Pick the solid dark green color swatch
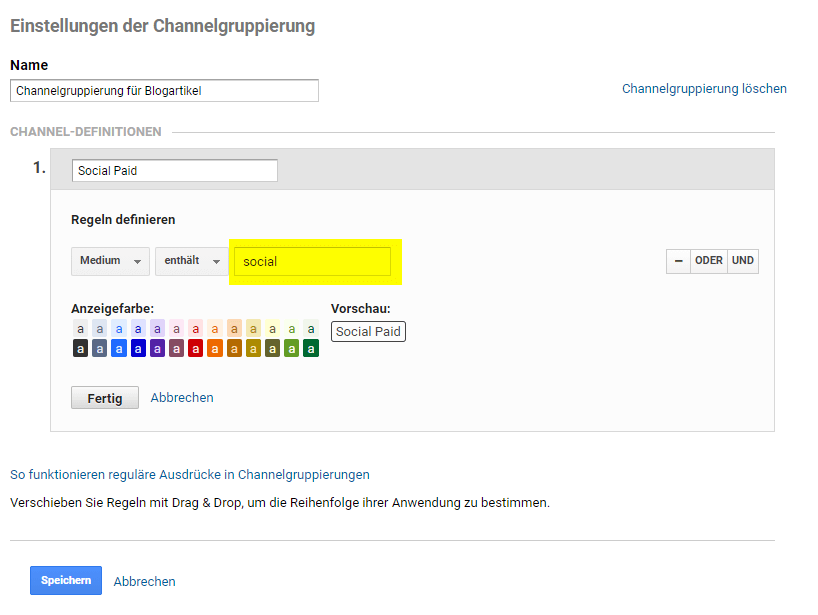 pos(311,348)
